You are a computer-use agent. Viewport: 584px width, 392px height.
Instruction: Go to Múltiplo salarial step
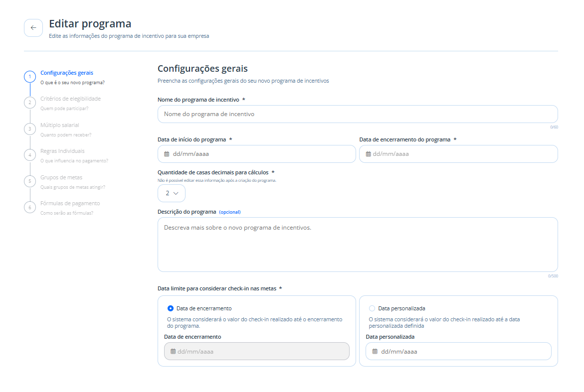59,126
